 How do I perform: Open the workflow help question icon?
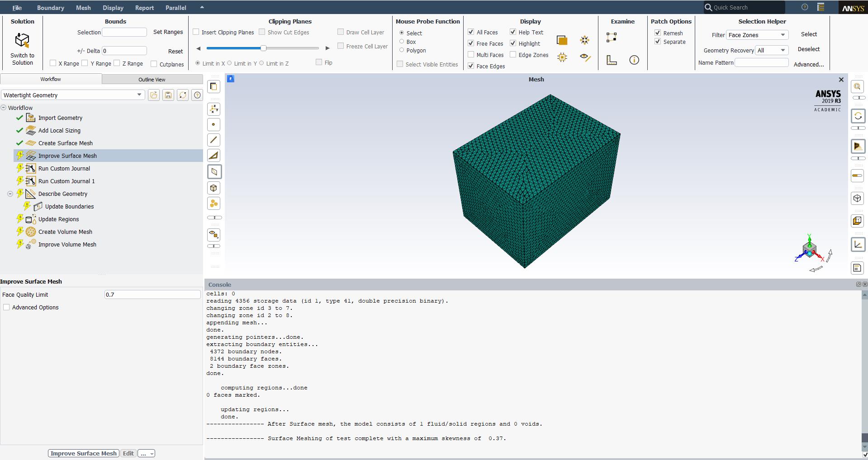(x=197, y=95)
